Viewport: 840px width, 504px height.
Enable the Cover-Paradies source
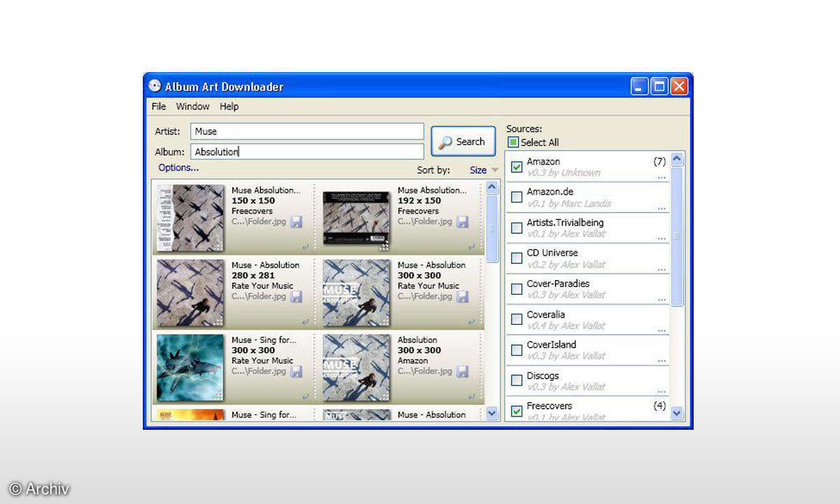[517, 288]
